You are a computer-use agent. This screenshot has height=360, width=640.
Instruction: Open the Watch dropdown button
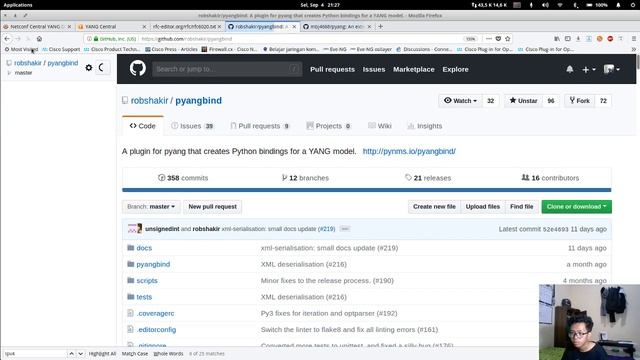click(460, 101)
